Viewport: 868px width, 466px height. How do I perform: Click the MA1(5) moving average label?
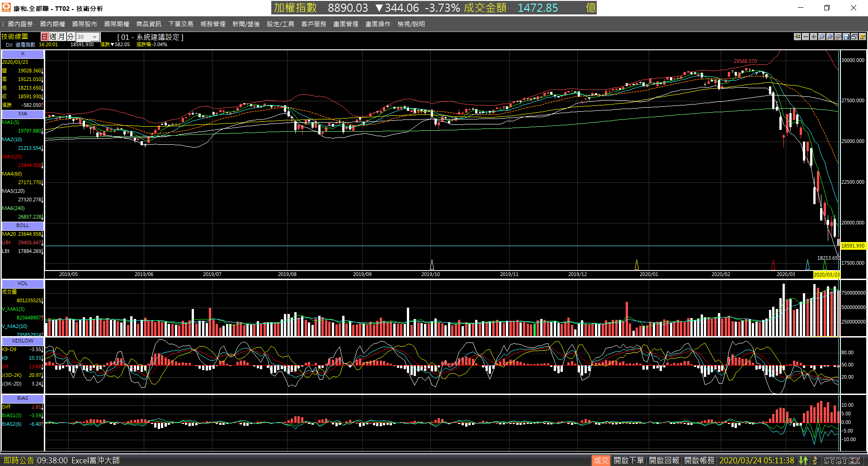click(x=11, y=123)
